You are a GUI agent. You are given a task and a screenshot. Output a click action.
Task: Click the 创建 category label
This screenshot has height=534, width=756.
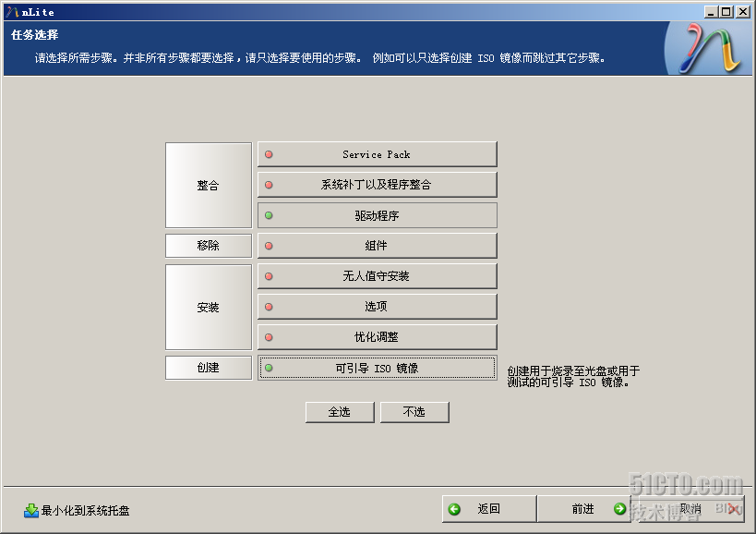(x=209, y=368)
